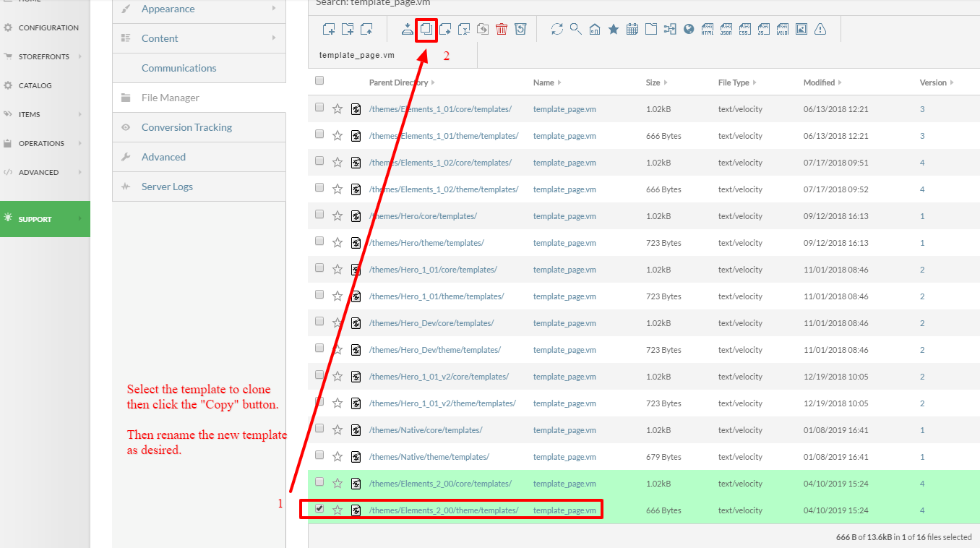
Task: Sort by Modified column arrow
Action: click(x=839, y=82)
